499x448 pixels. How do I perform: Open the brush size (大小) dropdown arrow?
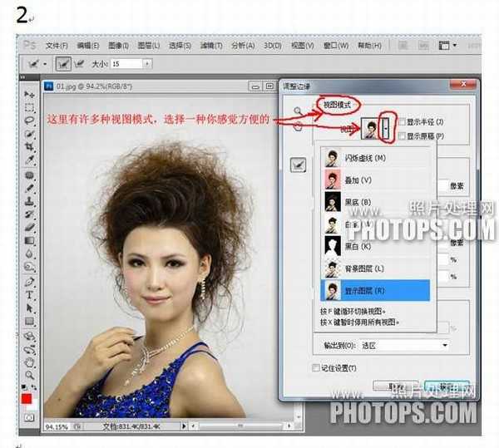click(147, 62)
